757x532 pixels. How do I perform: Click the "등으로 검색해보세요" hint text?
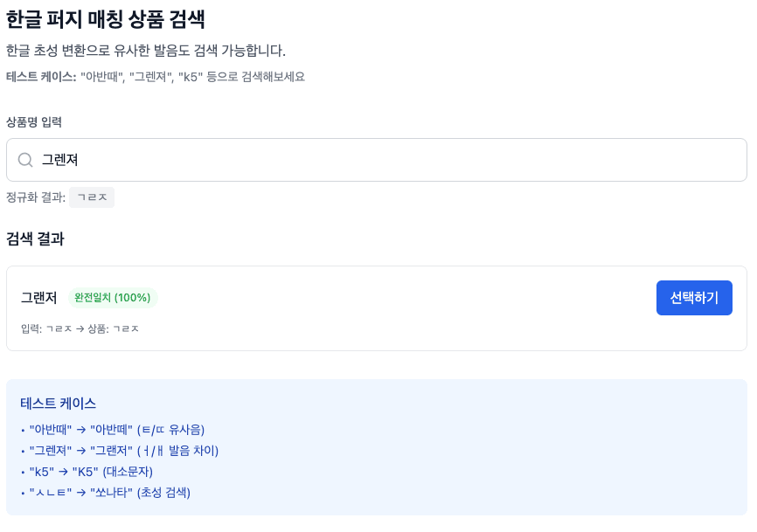coord(255,76)
